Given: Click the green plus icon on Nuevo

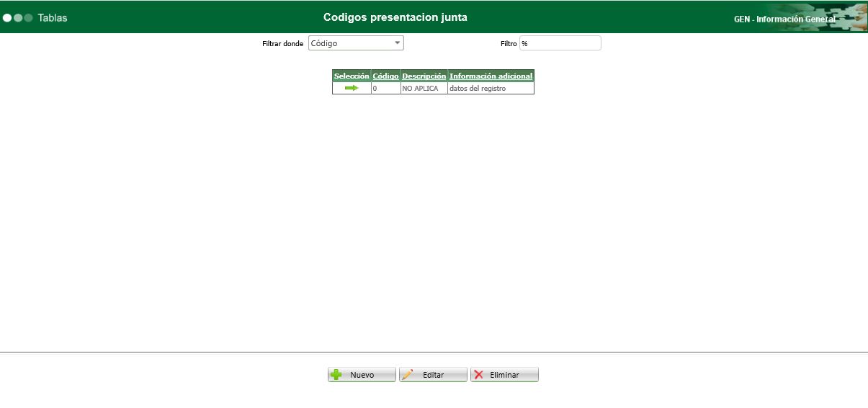Looking at the screenshot, I should pos(336,375).
